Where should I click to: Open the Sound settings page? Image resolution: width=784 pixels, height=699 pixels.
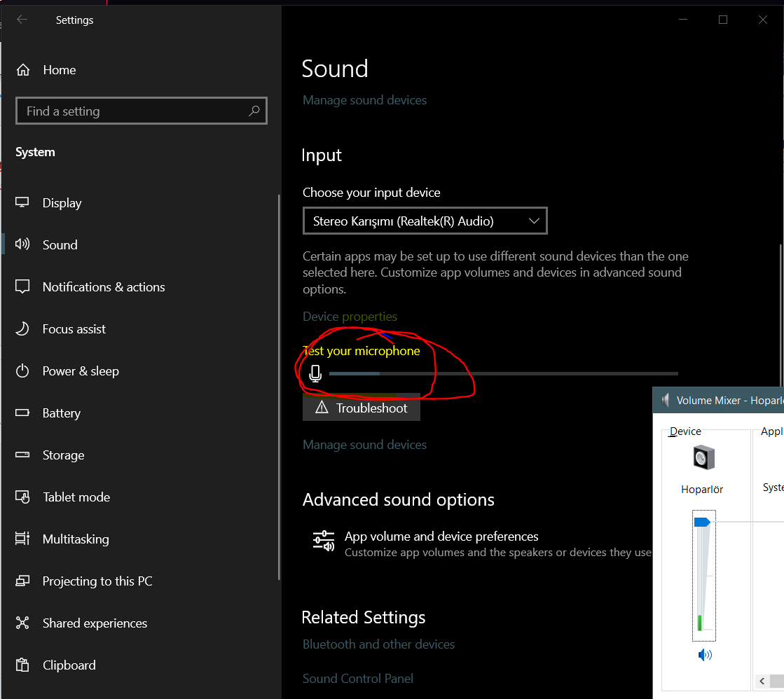click(x=60, y=245)
